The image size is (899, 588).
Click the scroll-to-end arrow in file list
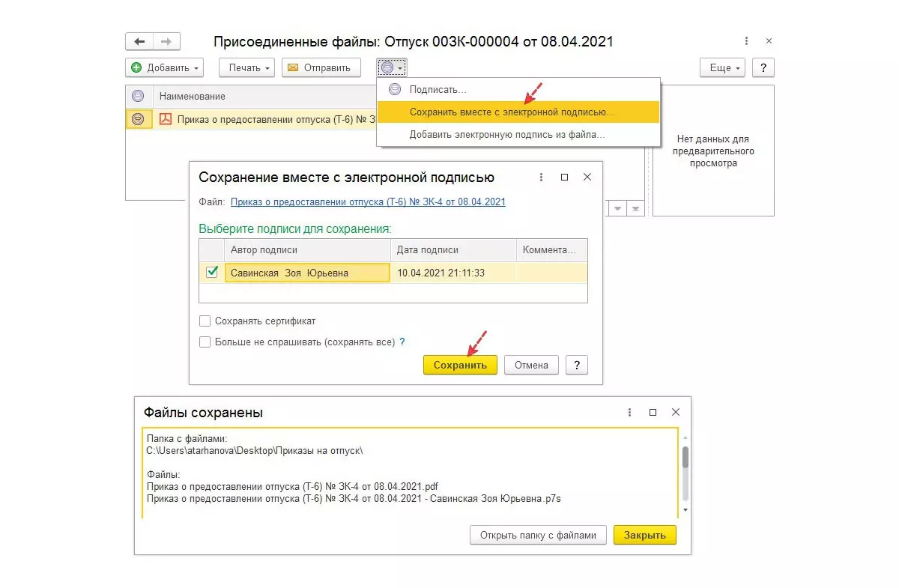click(635, 208)
